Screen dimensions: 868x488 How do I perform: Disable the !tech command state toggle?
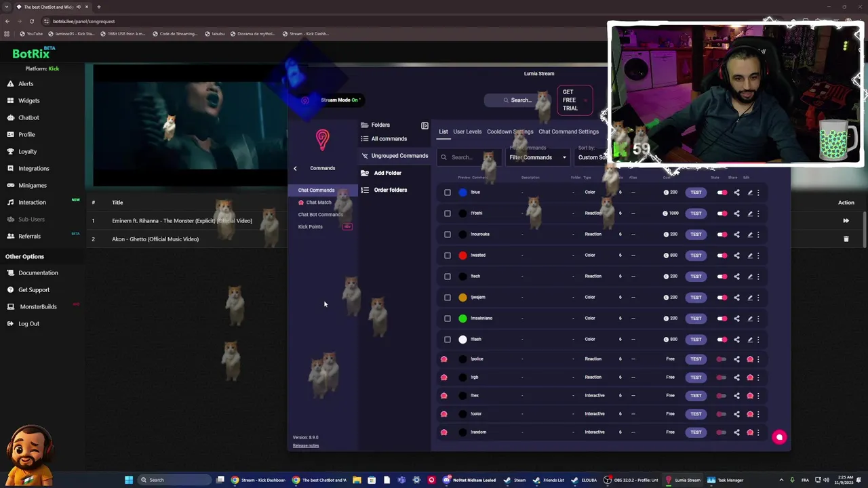722,277
